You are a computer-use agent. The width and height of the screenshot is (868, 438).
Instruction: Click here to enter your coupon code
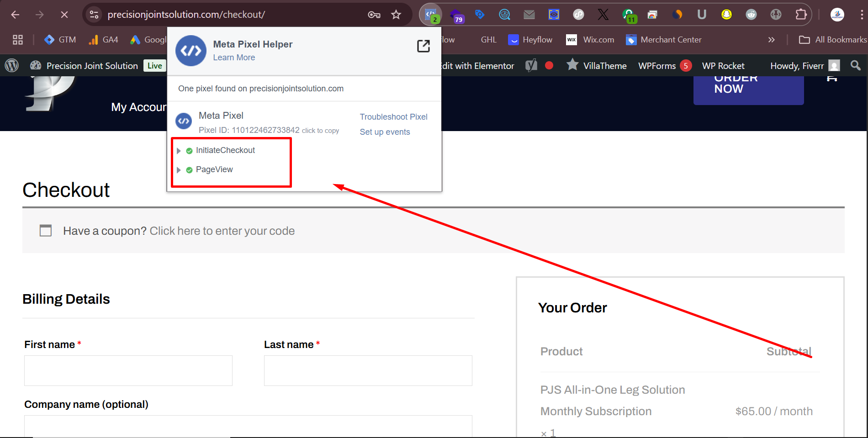click(x=222, y=231)
